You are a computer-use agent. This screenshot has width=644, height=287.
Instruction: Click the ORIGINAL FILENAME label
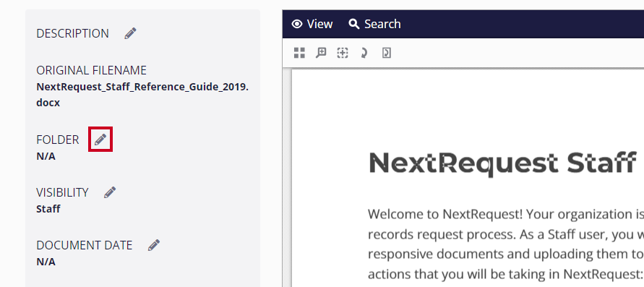91,71
